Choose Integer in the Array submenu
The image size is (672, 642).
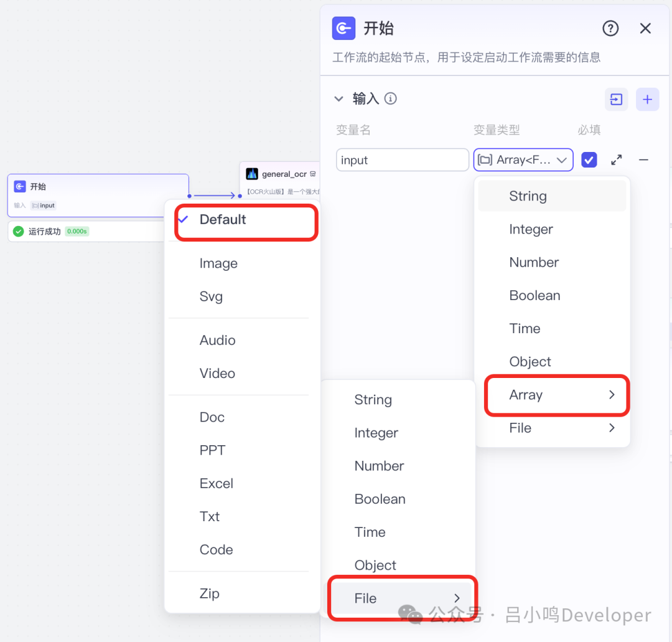pos(398,433)
